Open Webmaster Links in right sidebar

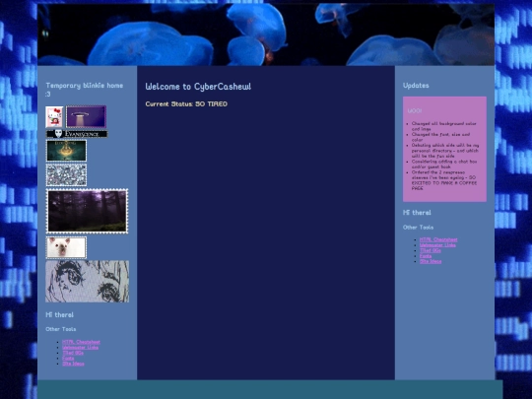coord(437,245)
